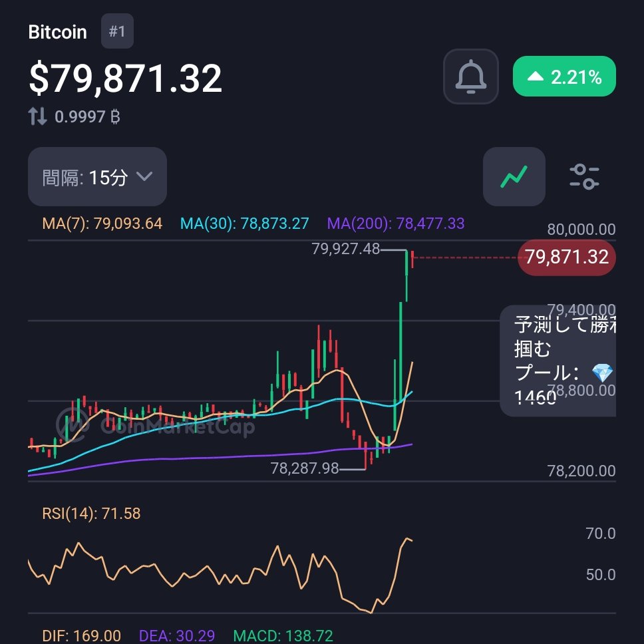Tap the DIF: 169.00 value
The height and width of the screenshot is (644, 644).
tap(81, 636)
